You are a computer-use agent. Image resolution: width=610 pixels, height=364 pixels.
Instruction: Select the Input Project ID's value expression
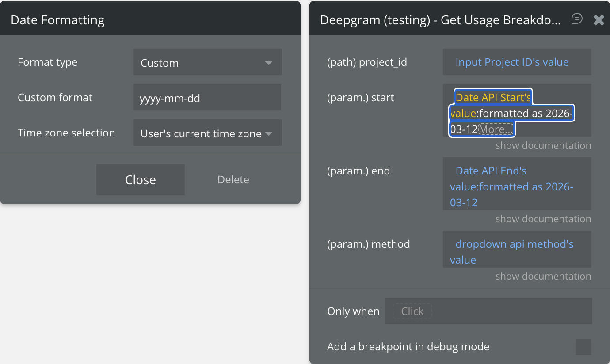512,62
